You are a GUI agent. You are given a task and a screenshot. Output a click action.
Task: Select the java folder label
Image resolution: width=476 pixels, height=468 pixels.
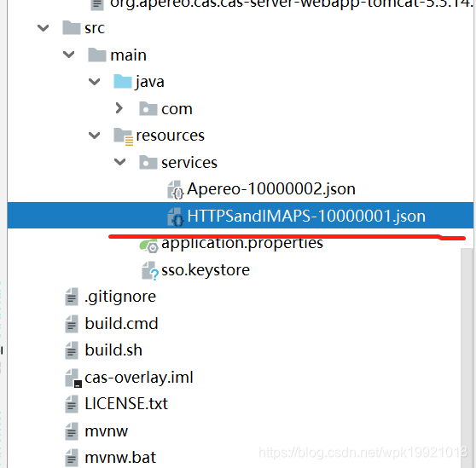(150, 82)
